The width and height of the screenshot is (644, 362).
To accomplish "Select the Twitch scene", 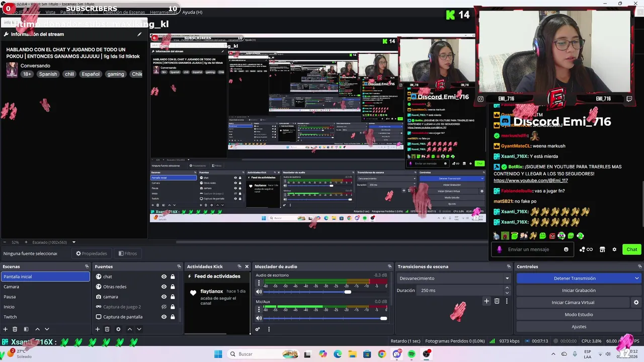I will (x=45, y=317).
